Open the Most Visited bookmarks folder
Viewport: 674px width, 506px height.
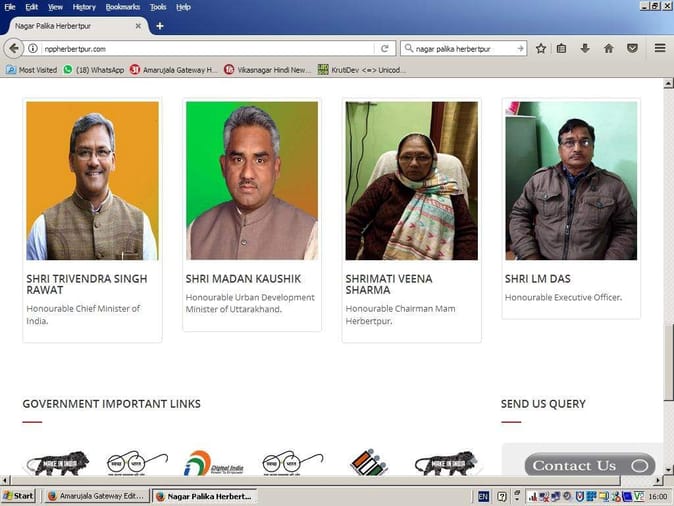click(x=31, y=70)
